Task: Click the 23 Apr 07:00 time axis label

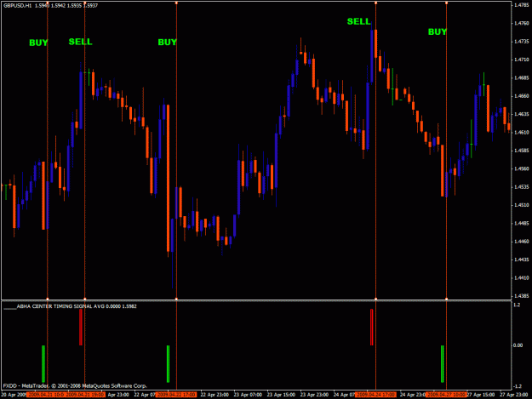Action: [248, 395]
